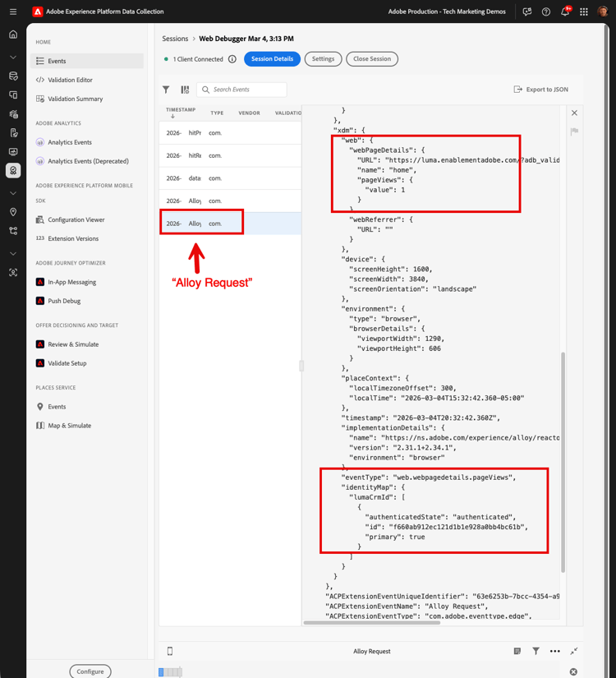
Task: Collapse the timeline panel
Action: (574, 651)
